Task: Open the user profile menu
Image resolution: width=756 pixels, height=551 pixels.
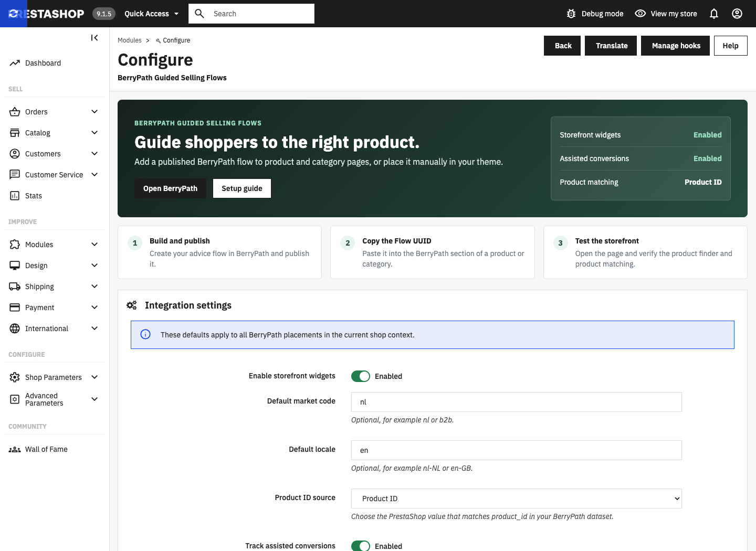Action: tap(737, 14)
